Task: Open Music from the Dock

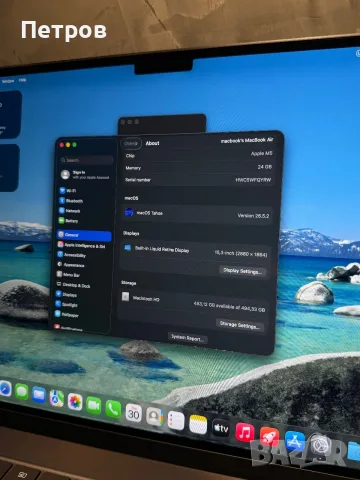Action: (x=245, y=433)
